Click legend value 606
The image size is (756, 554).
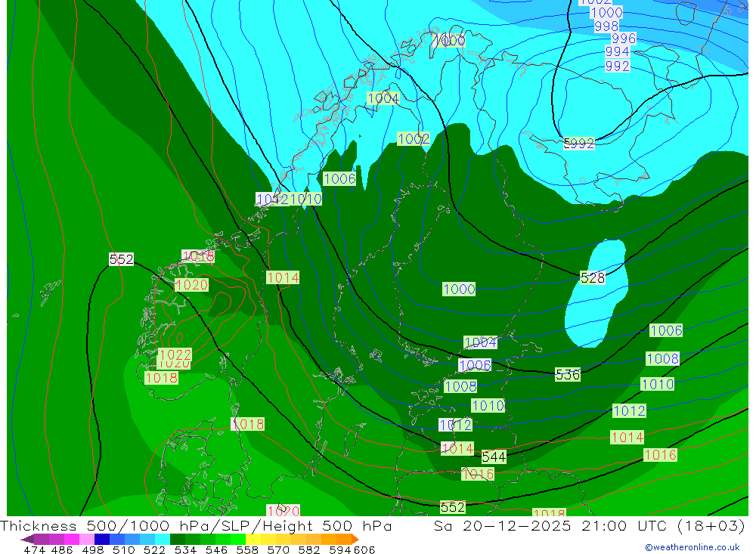[364, 549]
